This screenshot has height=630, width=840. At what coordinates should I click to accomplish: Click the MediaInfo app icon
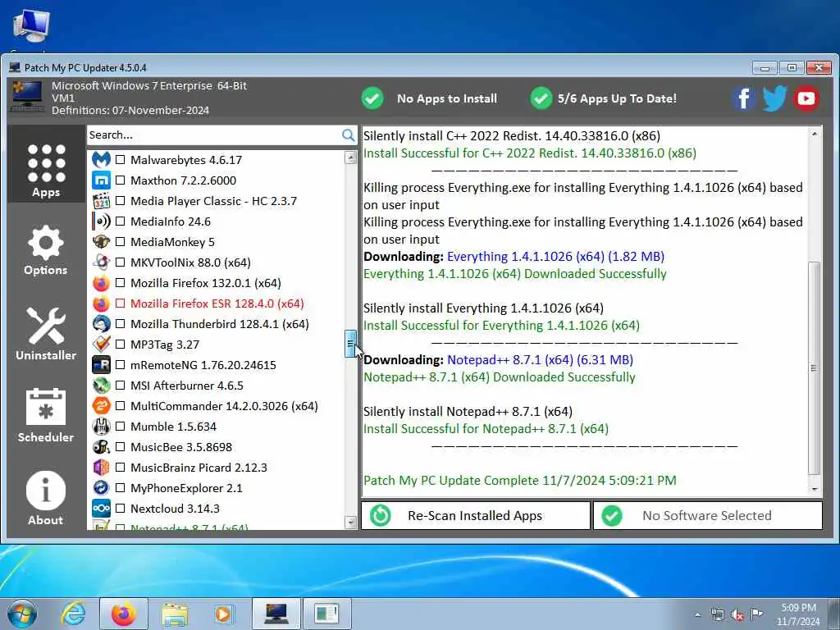coord(101,221)
